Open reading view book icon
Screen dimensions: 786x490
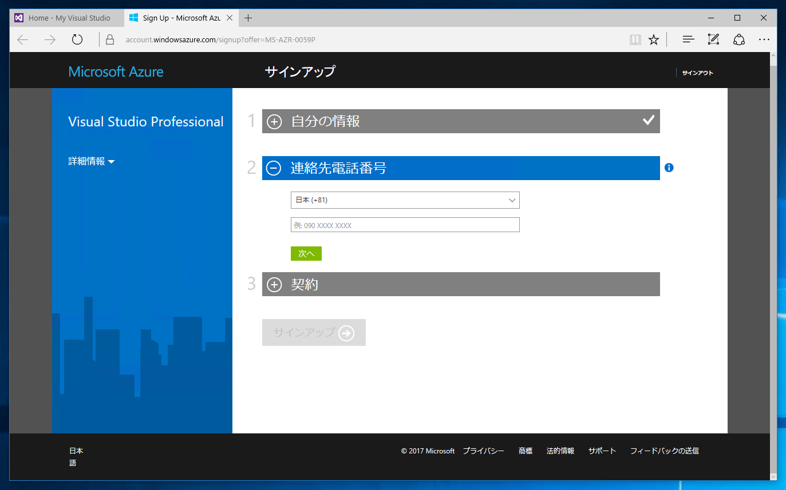click(635, 40)
